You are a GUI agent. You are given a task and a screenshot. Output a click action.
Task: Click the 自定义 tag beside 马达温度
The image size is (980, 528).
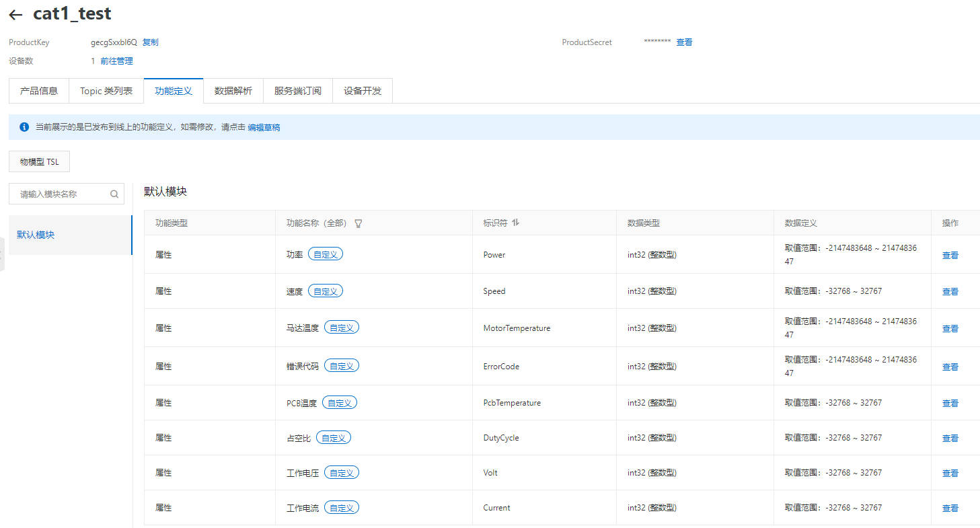click(x=342, y=328)
